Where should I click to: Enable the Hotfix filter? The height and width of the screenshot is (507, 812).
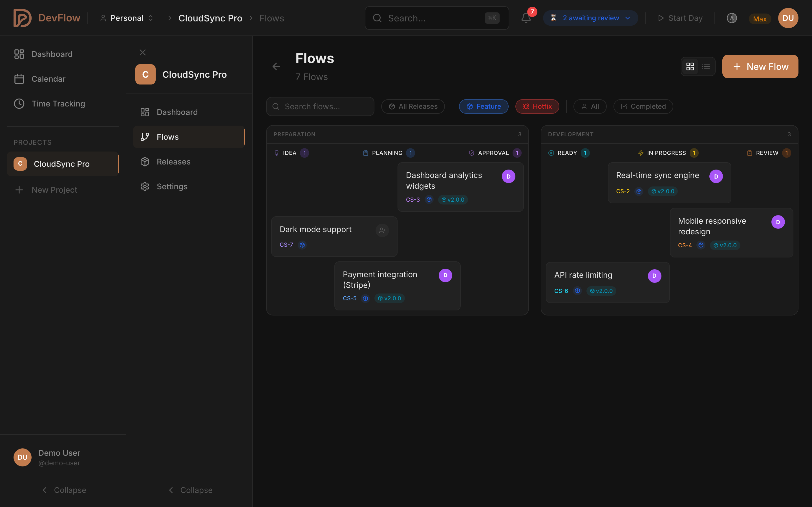(537, 106)
